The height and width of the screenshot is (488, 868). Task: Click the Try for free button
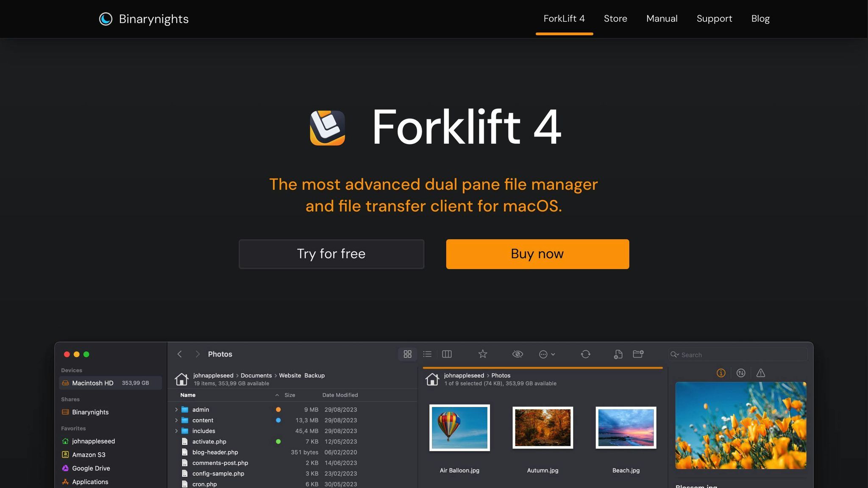(331, 254)
